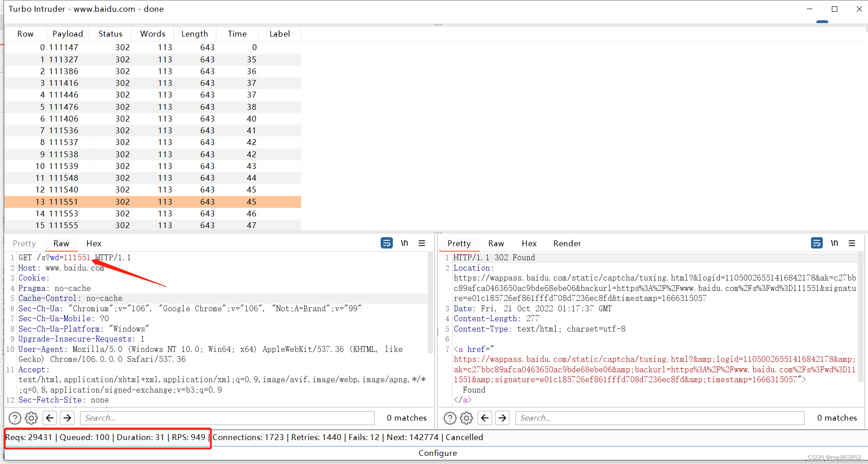Image resolution: width=868 pixels, height=464 pixels.
Task: Select result row with payload 111446
Action: coord(153,95)
